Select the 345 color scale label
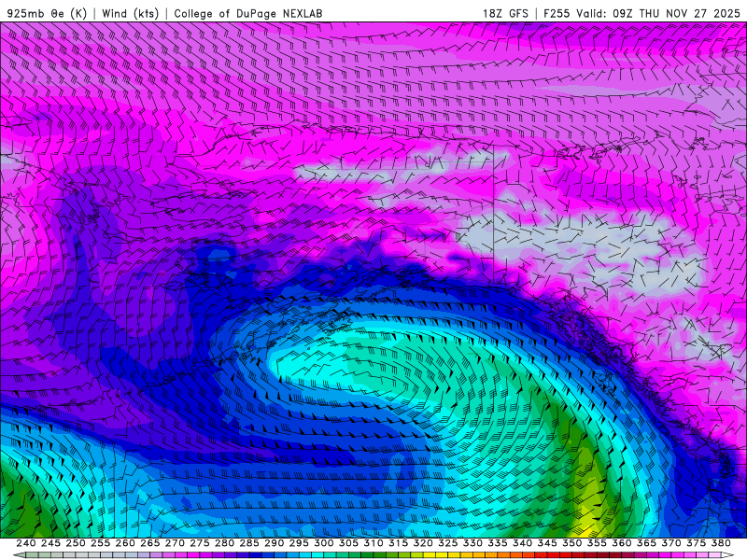 [547, 543]
